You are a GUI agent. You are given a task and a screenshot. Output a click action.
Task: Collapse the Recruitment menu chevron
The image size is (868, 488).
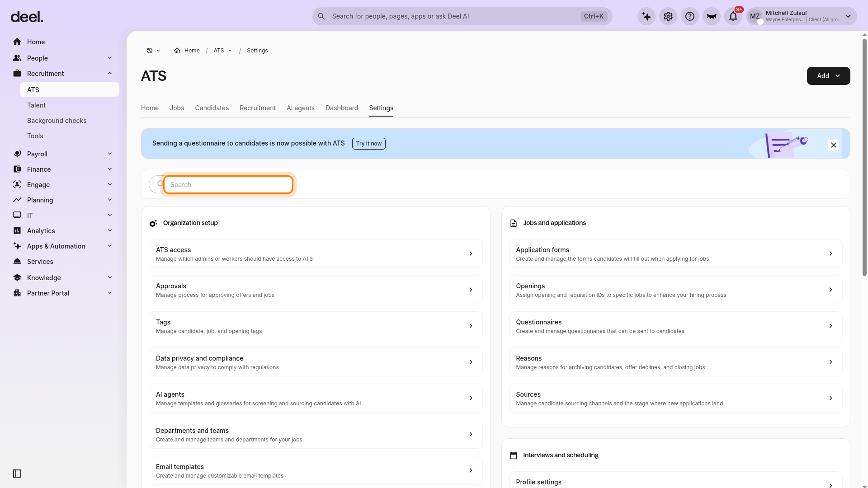(110, 74)
